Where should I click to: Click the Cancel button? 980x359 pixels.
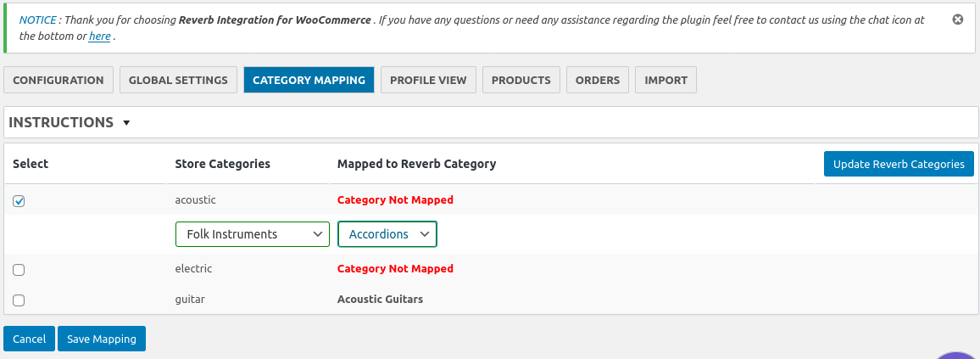point(30,339)
